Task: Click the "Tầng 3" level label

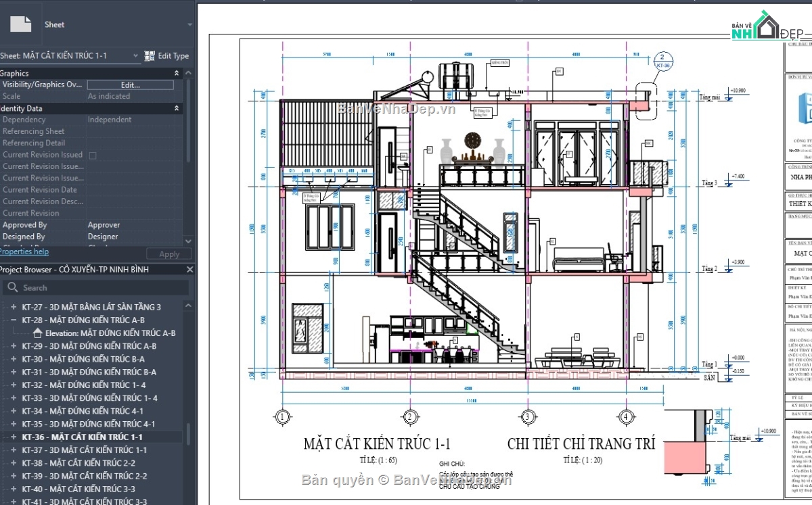Action: pyautogui.click(x=708, y=183)
